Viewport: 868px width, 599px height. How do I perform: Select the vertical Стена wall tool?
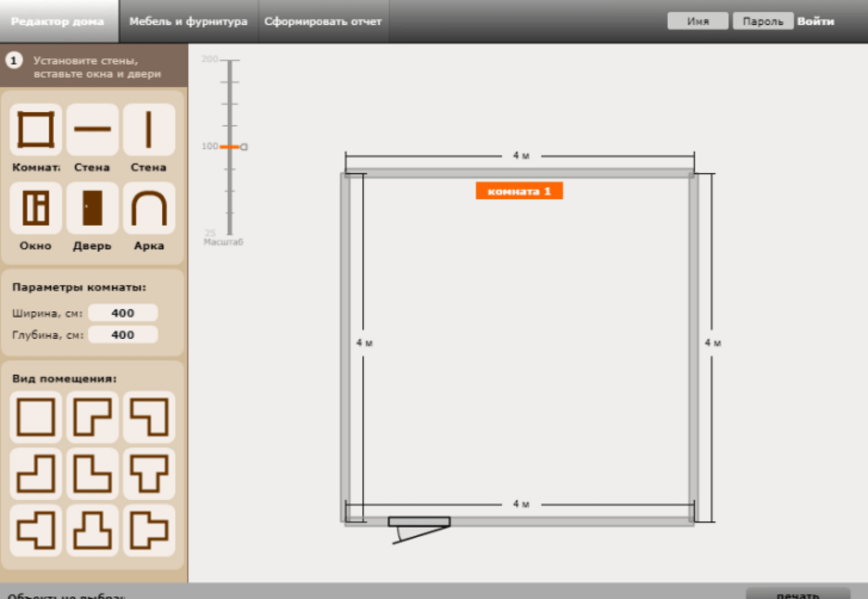[149, 130]
